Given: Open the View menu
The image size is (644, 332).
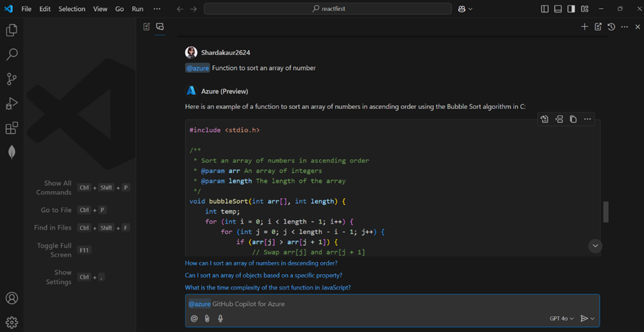Looking at the screenshot, I should 100,9.
